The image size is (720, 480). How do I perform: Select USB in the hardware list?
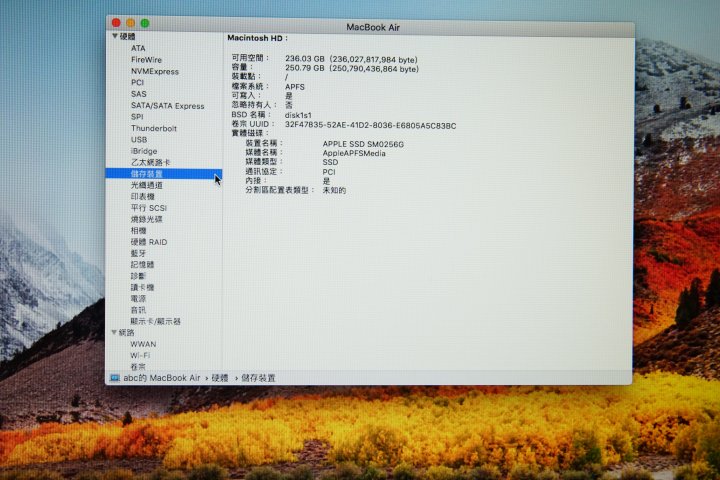point(139,140)
